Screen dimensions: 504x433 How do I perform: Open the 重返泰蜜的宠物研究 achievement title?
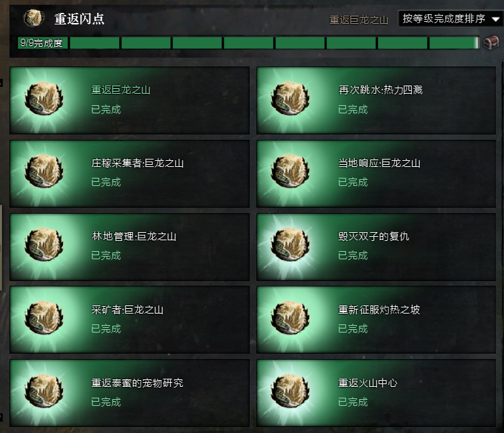coord(137,383)
